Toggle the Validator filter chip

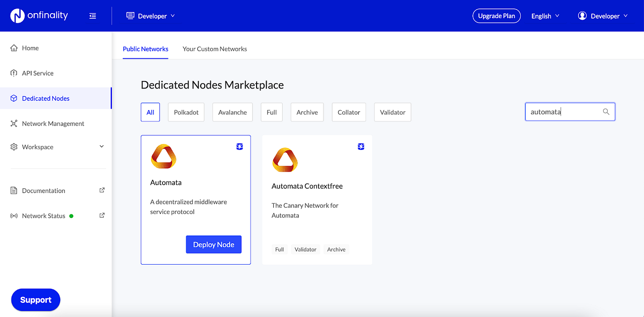pos(392,112)
